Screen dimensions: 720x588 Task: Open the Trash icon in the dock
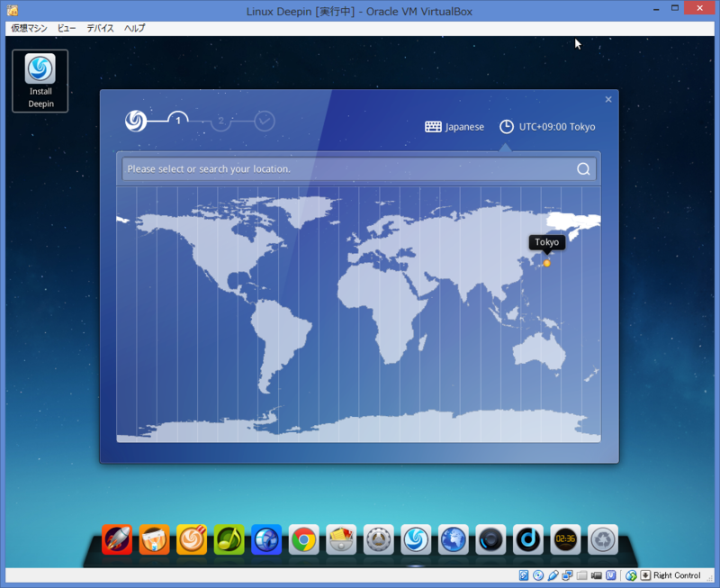[x=601, y=539]
